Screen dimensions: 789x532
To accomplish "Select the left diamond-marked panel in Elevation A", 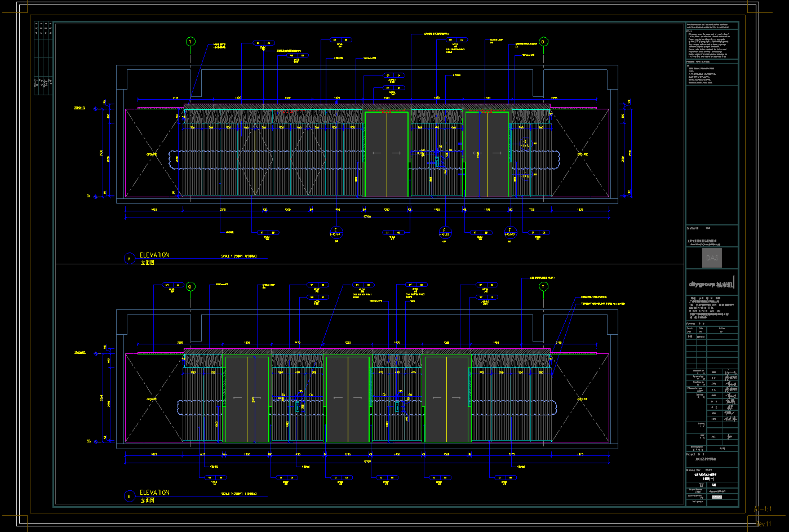I will coord(255,159).
